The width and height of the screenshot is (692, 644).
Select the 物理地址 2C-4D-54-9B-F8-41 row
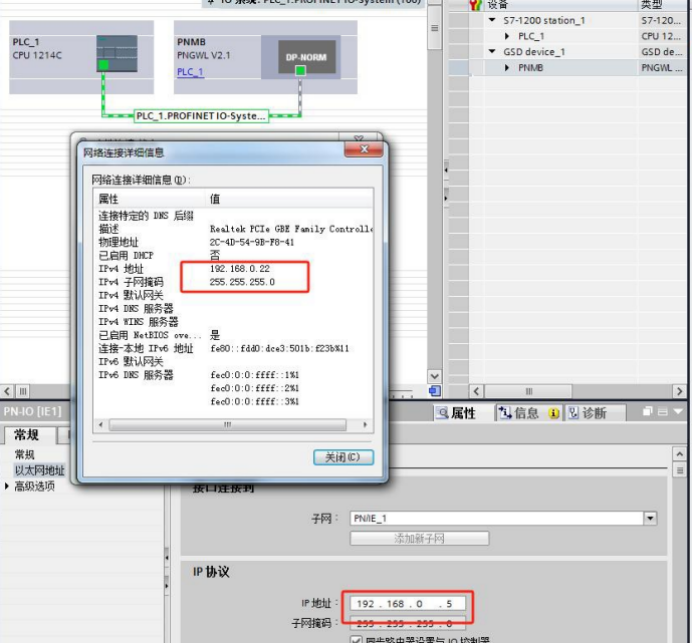[233, 242]
